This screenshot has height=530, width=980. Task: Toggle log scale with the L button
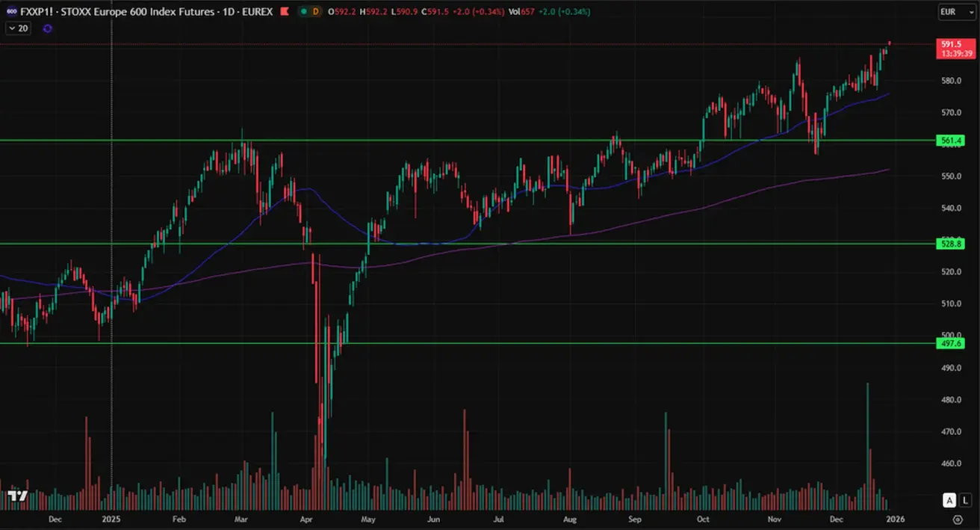coord(966,500)
